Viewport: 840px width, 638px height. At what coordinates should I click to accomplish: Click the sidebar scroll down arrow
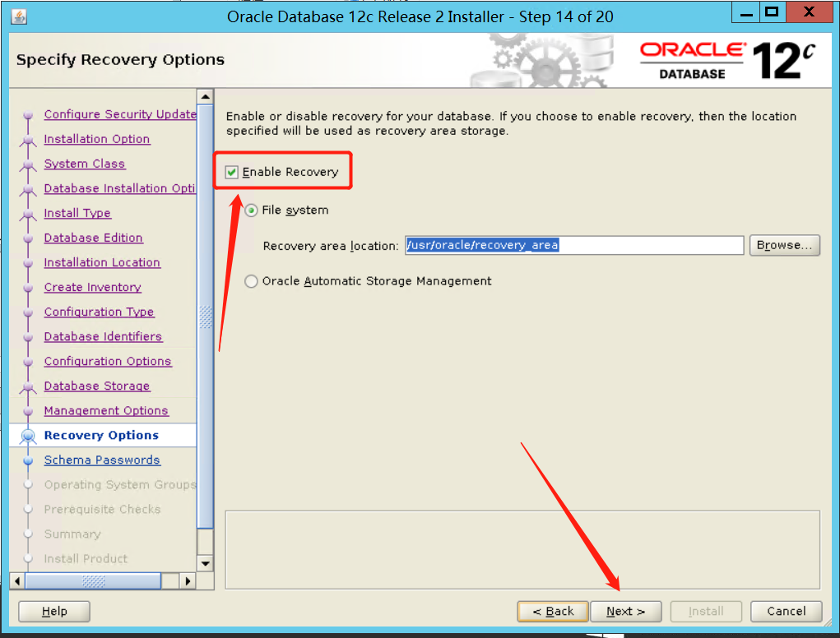205,564
